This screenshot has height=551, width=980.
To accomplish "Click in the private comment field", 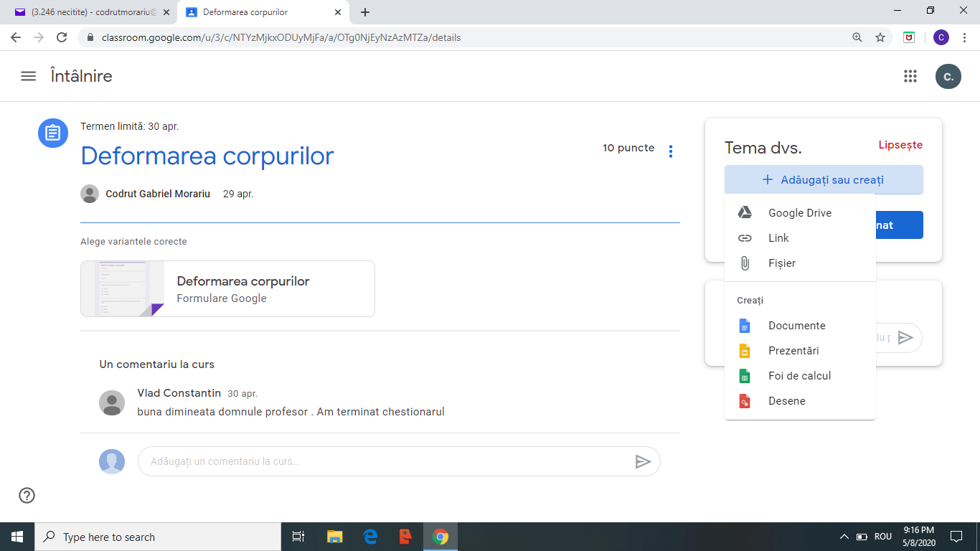I will 884,337.
